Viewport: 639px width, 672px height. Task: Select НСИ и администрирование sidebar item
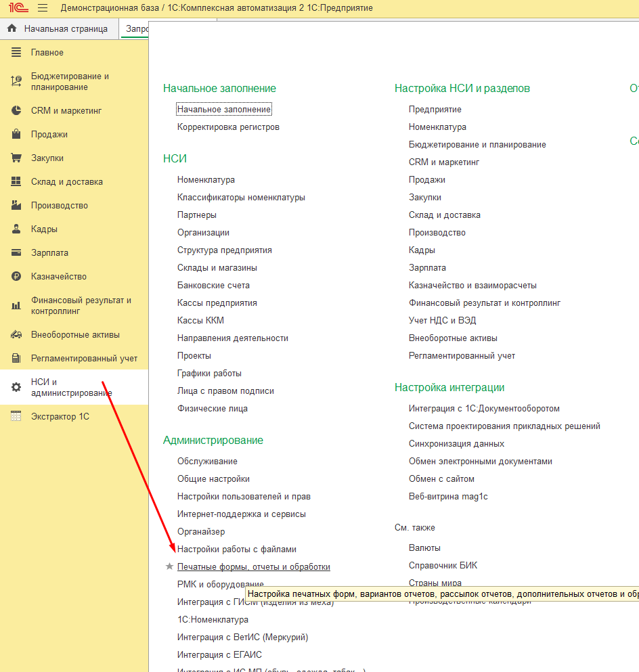pyautogui.click(x=71, y=388)
